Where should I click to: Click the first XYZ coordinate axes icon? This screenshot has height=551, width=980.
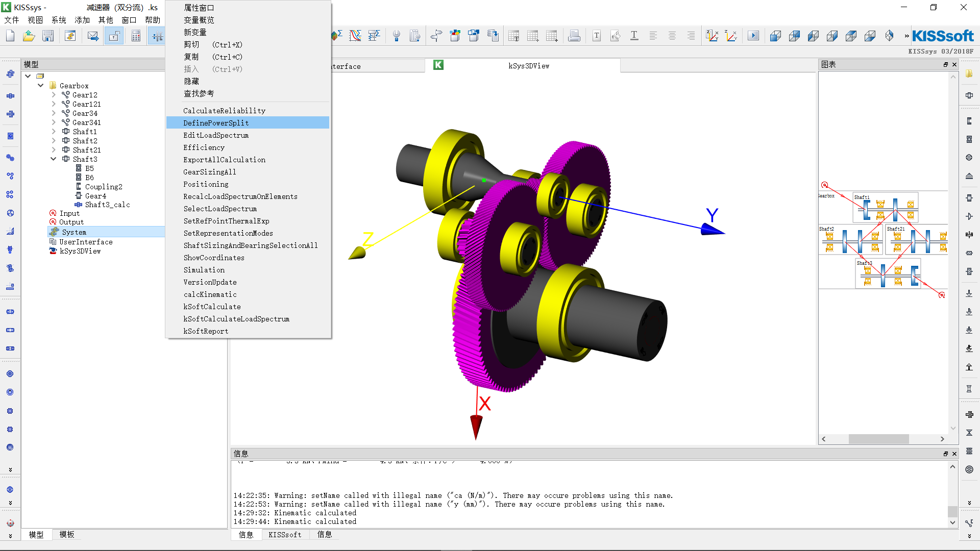point(712,36)
